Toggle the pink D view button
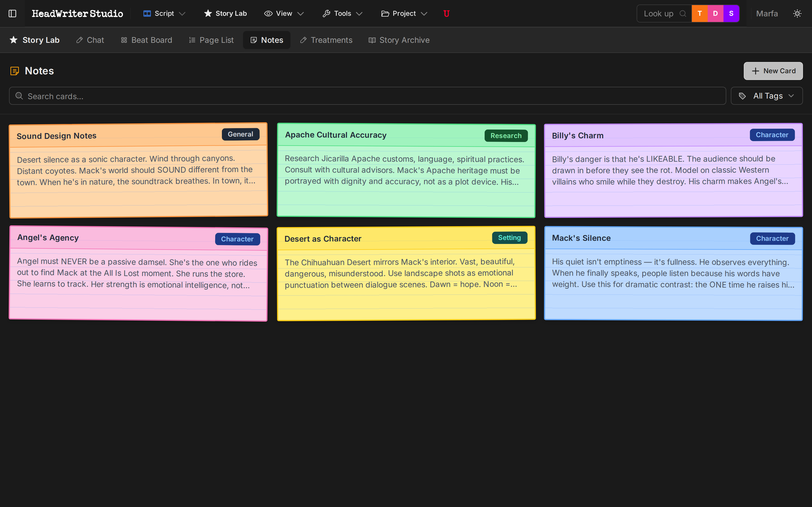The image size is (812, 507). [715, 14]
